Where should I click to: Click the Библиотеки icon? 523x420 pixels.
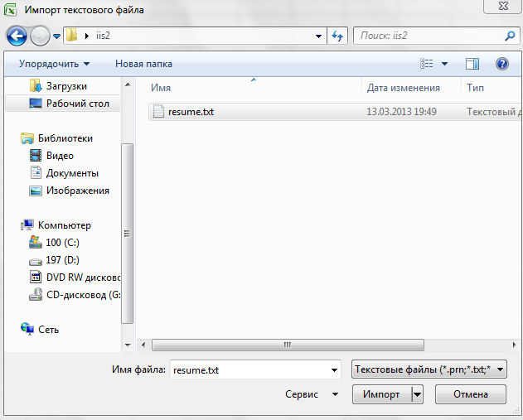(27, 138)
